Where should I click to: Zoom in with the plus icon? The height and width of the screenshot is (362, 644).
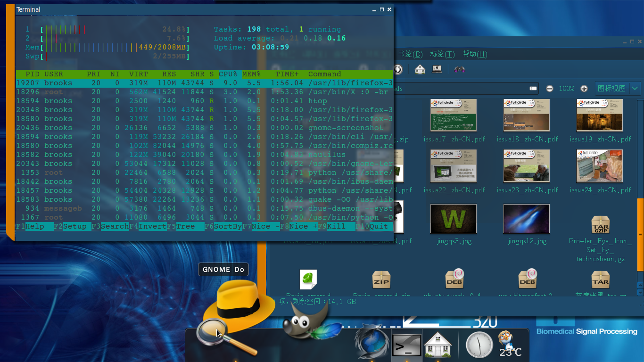[584, 89]
